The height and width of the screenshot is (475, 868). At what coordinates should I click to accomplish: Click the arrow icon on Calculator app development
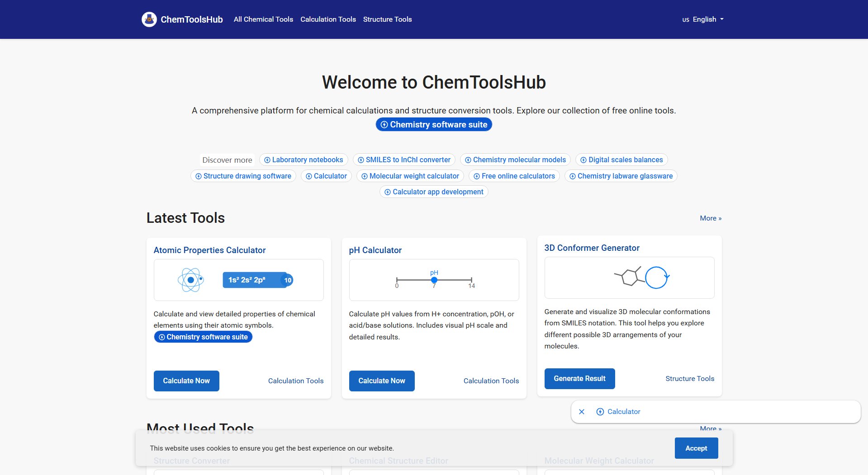[x=388, y=192]
